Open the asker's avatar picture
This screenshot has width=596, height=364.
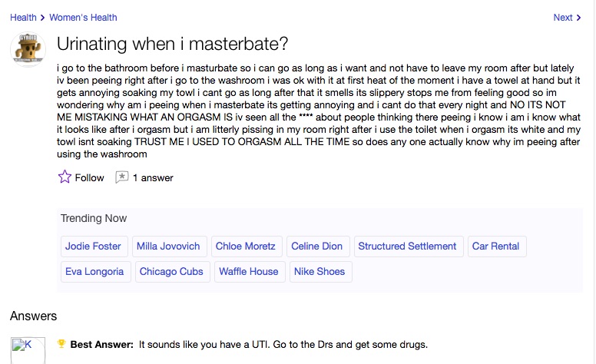(28, 49)
